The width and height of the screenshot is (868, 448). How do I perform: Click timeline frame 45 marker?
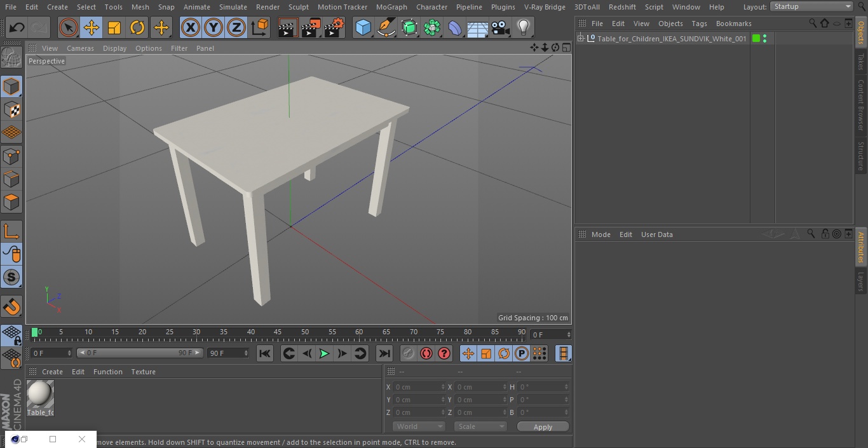(x=278, y=332)
